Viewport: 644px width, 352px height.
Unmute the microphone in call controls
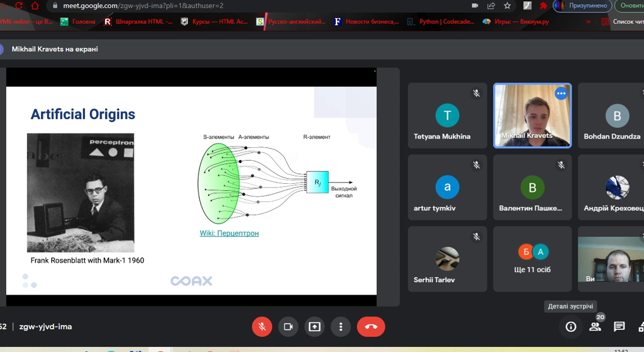(x=262, y=327)
